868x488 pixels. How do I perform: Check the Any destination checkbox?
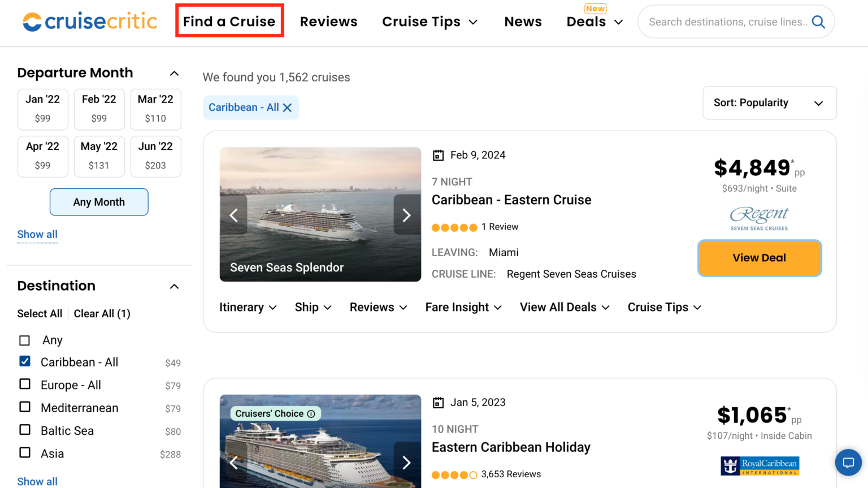(24, 340)
